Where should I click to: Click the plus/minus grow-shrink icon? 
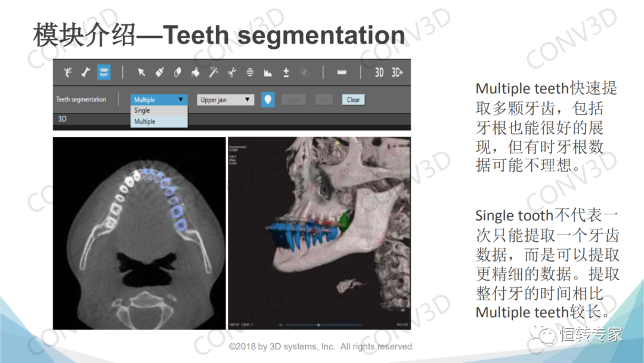click(286, 72)
